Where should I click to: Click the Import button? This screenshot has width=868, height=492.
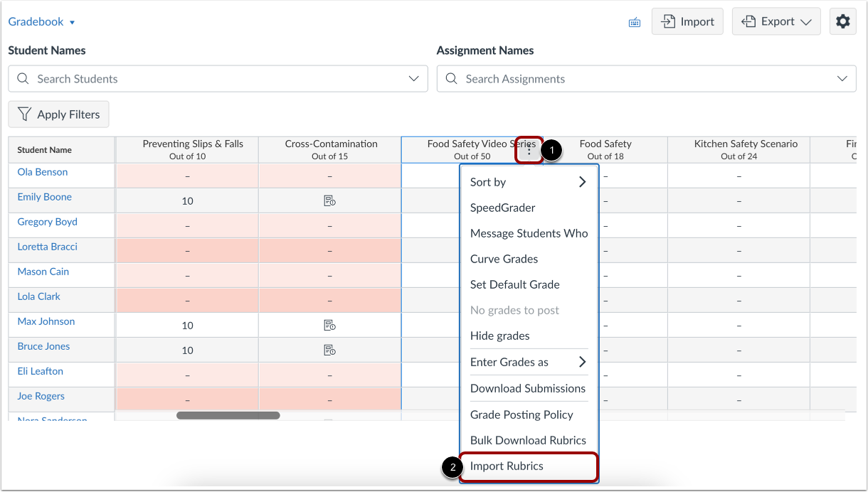pyautogui.click(x=687, y=21)
